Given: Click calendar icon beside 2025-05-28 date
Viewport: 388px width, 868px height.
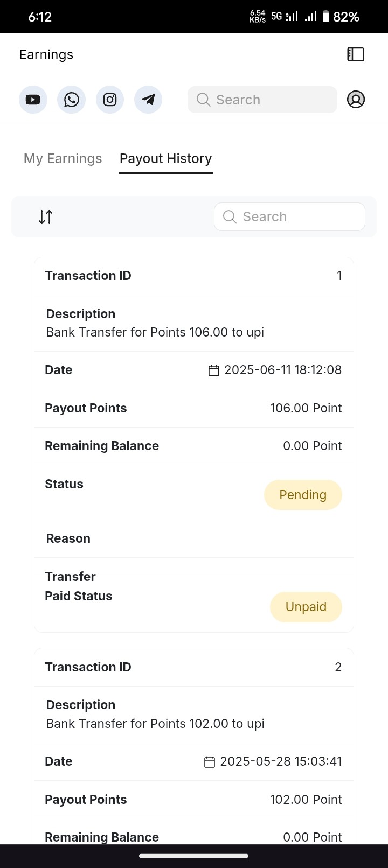Looking at the screenshot, I should pos(210,762).
